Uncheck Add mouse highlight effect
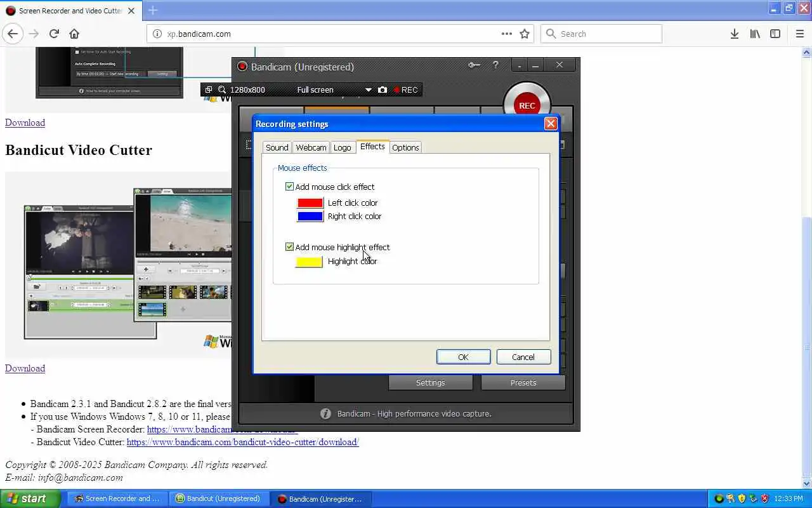Screen dimensions: 812x508 click(x=289, y=247)
